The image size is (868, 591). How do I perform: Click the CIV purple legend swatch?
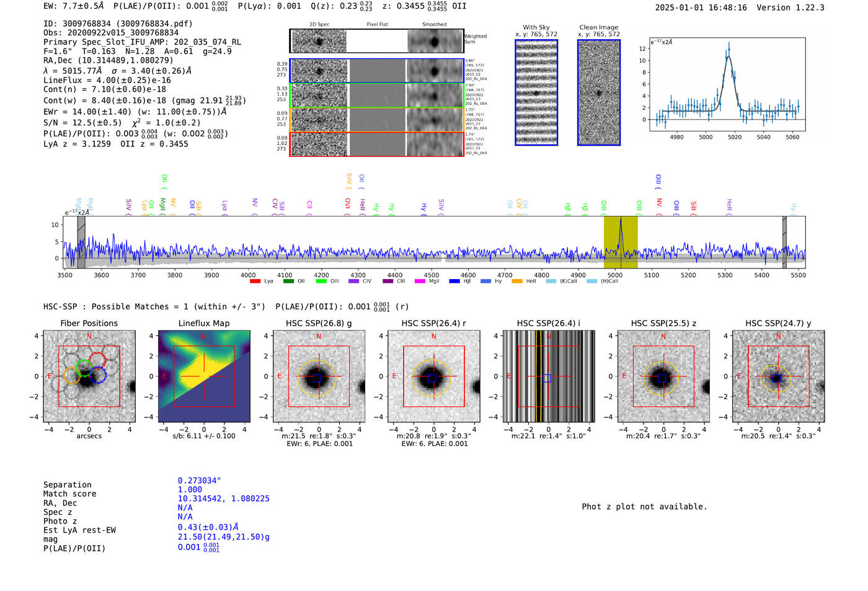[354, 282]
